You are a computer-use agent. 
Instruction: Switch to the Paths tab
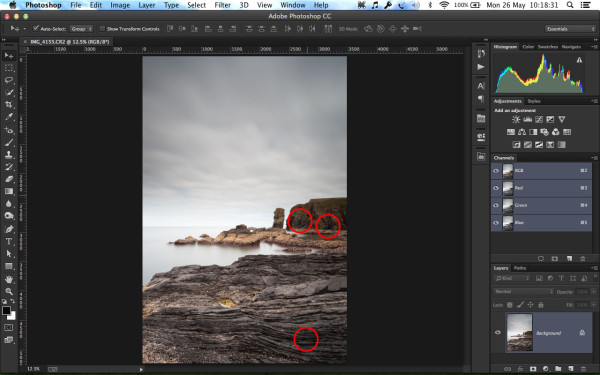(520, 268)
